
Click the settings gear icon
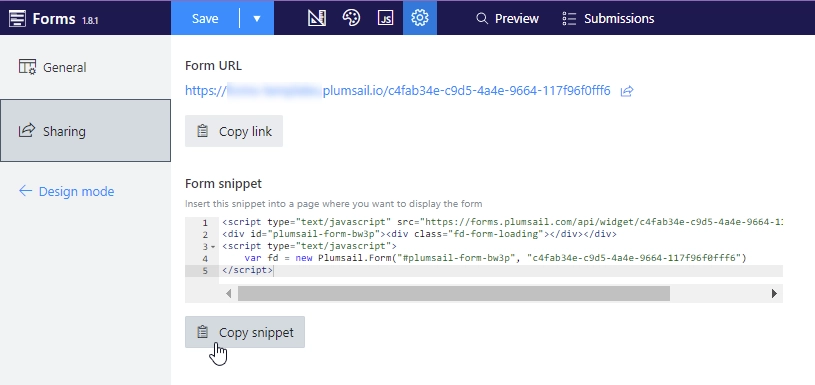pos(419,18)
